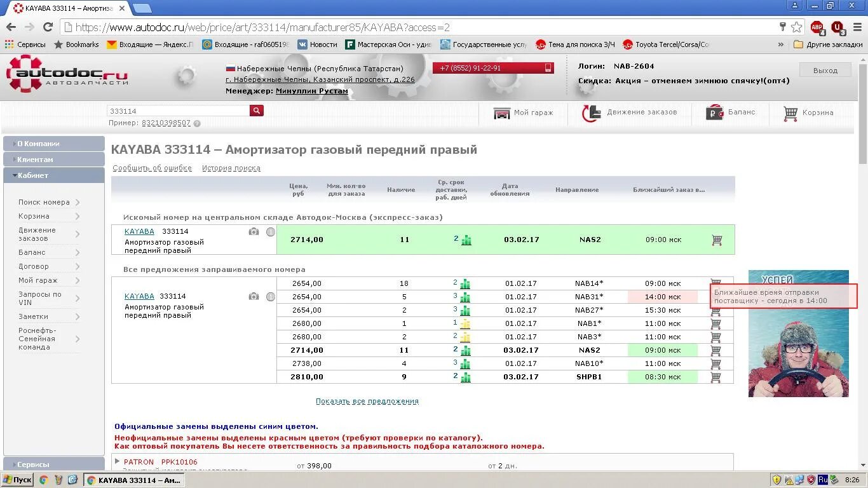
Task: Open Баланс from top toolbar
Action: pyautogui.click(x=730, y=112)
